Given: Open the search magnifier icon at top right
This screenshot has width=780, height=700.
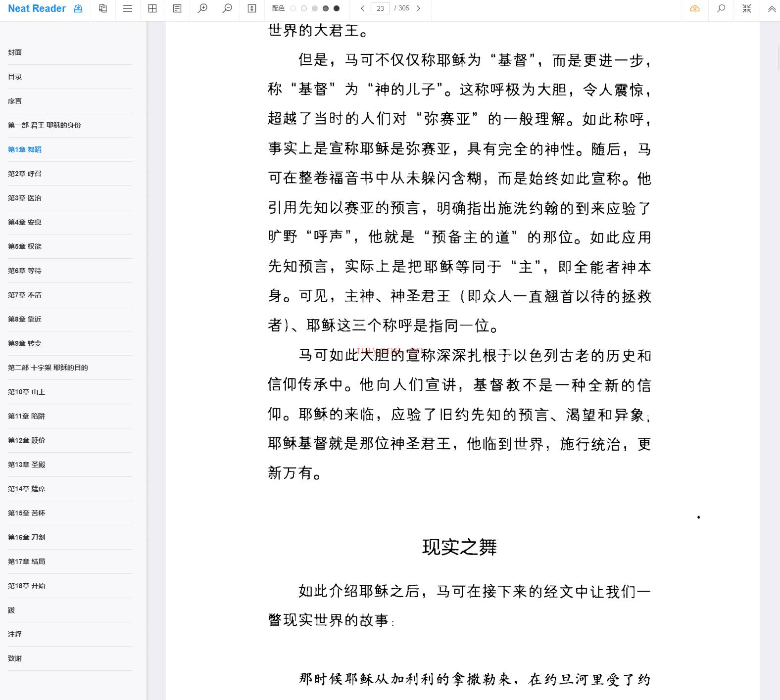Looking at the screenshot, I should pos(722,8).
